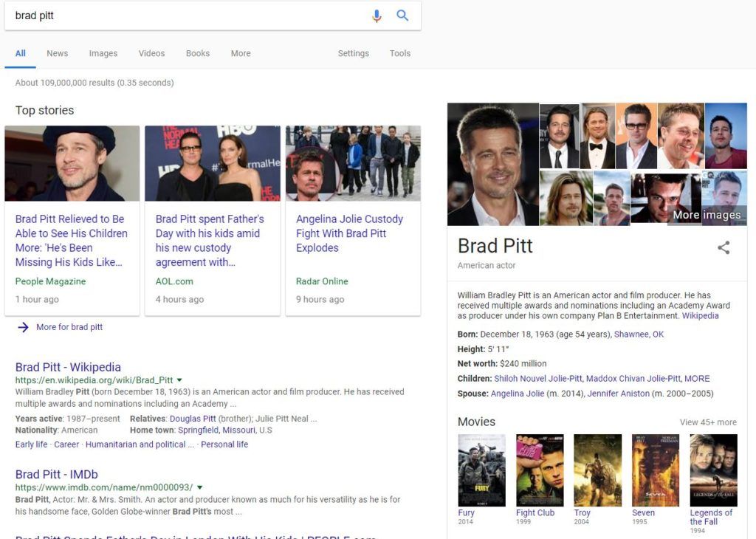756x539 pixels.
Task: Open Brad Pitt - IMDb result title
Action: [56, 475]
